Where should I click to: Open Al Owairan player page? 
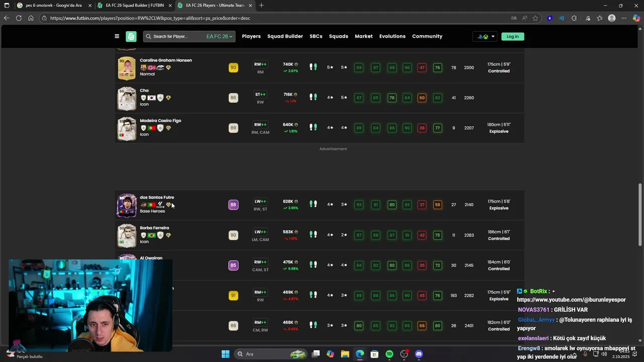coord(151,258)
